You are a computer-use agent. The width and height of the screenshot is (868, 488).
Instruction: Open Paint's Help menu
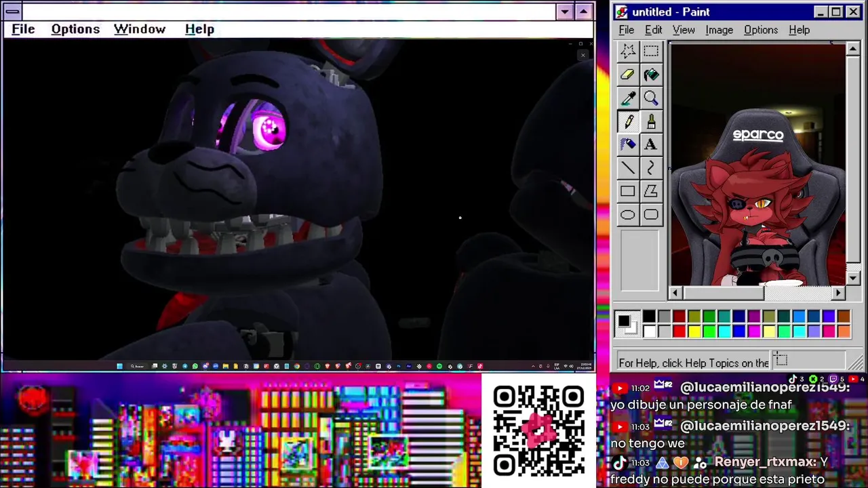(800, 30)
